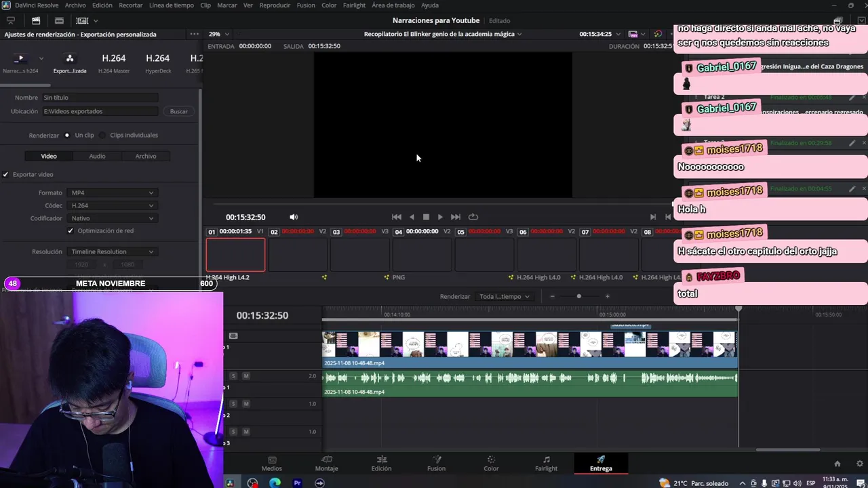Open project settings gear icon
Viewport: 868px width, 488px height.
pos(860,464)
